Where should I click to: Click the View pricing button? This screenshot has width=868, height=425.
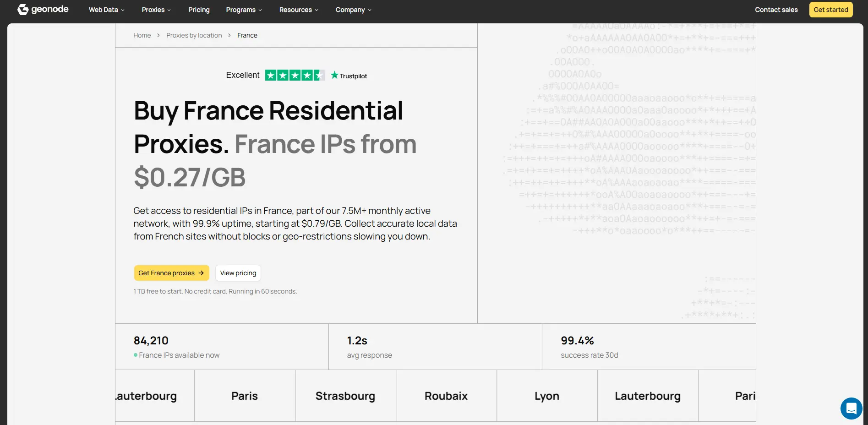(238, 273)
